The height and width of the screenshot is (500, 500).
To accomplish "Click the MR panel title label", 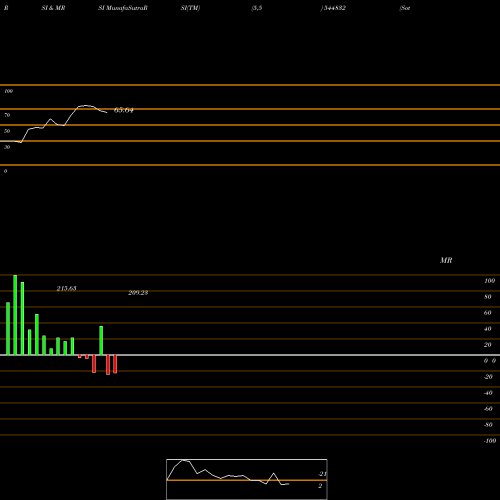I will coord(446,260).
